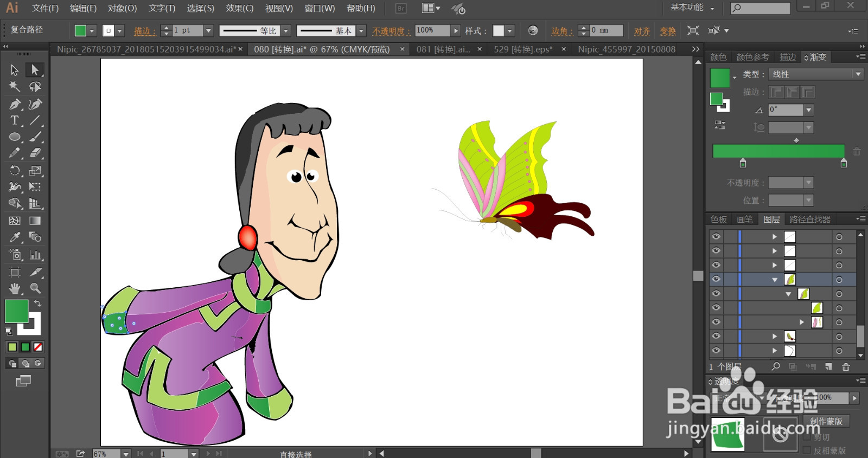Select the Column Graph tool
The image size is (868, 458).
pos(35,255)
